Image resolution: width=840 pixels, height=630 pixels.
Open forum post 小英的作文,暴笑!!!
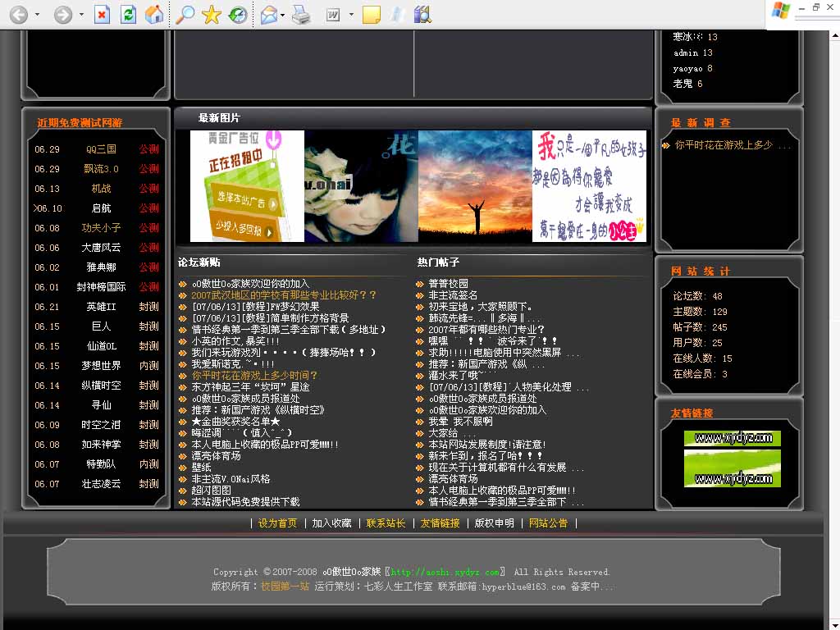pyautogui.click(x=235, y=340)
